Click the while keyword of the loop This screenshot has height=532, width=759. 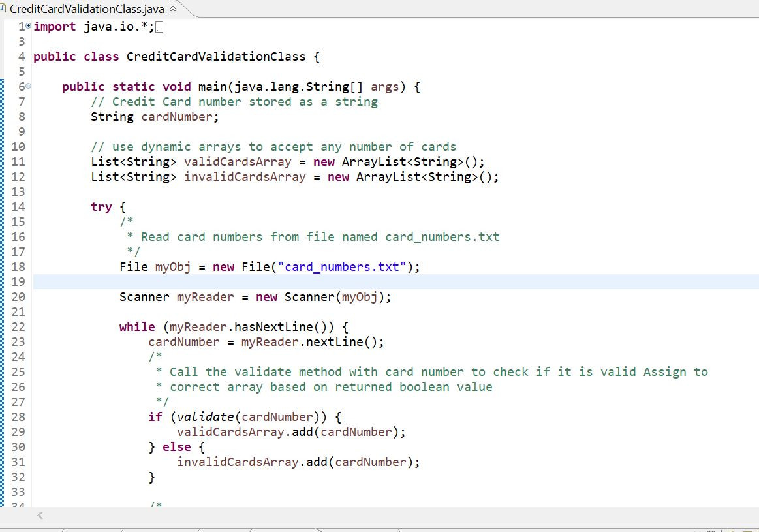tap(137, 327)
